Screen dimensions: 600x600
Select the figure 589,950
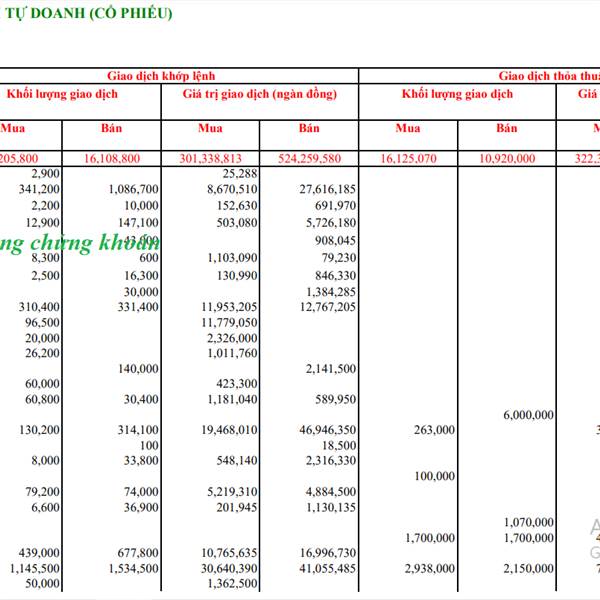click(x=336, y=399)
